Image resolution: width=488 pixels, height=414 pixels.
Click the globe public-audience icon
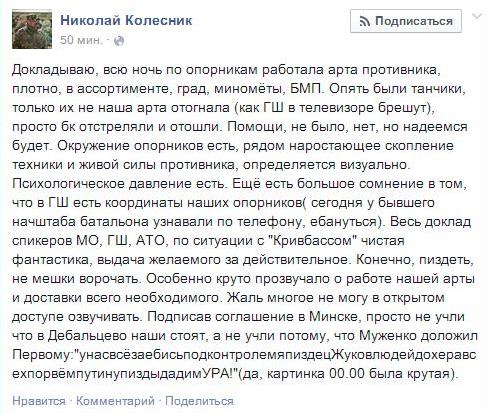pyautogui.click(x=119, y=41)
